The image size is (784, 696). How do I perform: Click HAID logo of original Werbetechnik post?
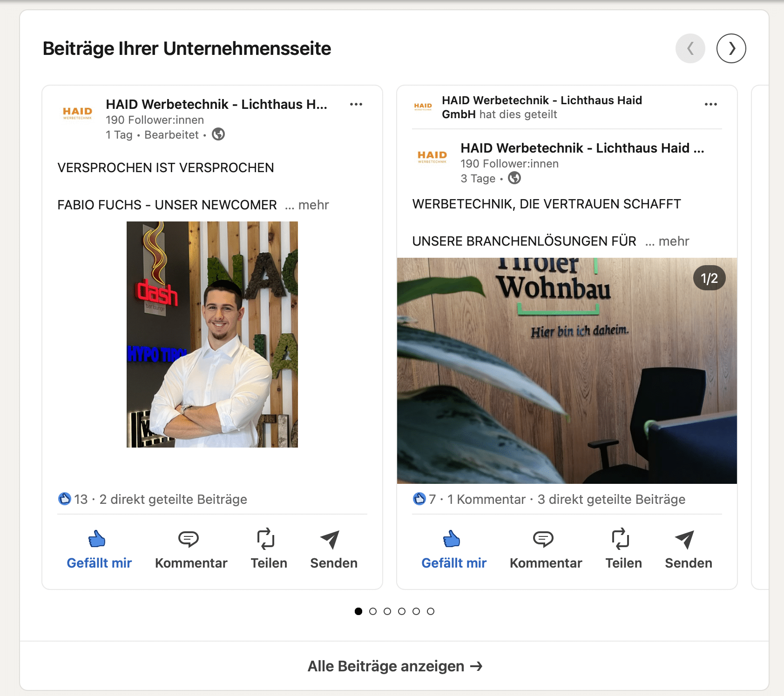coord(433,157)
